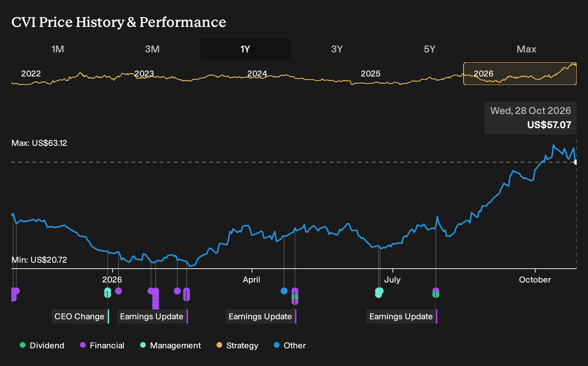This screenshot has width=588, height=366.
Task: Open the Earnings Update label below April
Action: pyautogui.click(x=261, y=316)
